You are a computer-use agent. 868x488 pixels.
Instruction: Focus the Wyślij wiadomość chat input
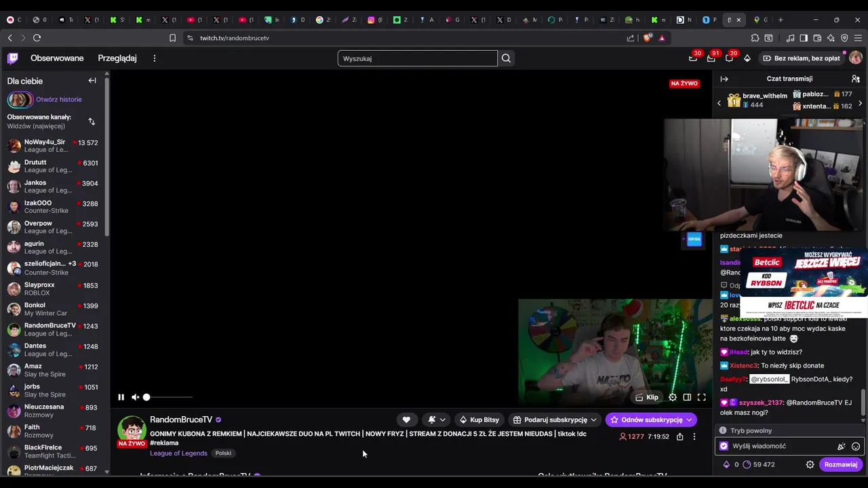(780, 446)
